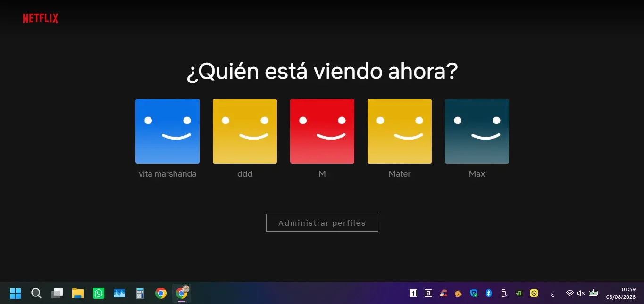Image resolution: width=644 pixels, height=304 pixels.
Task: Launch Calculator from the taskbar
Action: click(140, 293)
